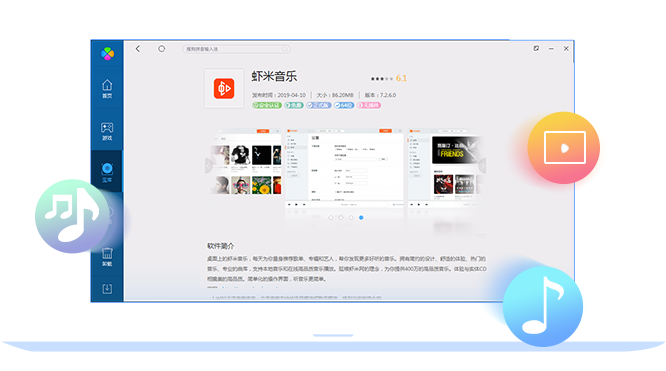
Task: Select the third carousel page dot
Action: [x=351, y=218]
